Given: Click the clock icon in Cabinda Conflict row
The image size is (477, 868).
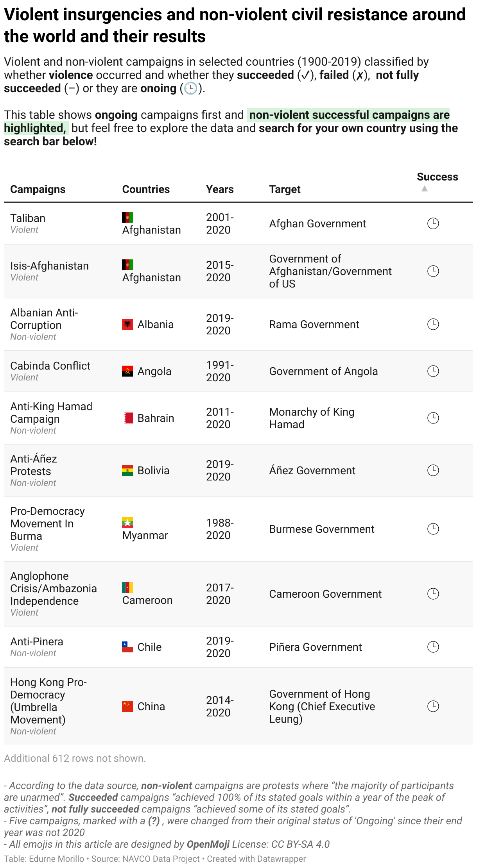Looking at the screenshot, I should click(433, 371).
